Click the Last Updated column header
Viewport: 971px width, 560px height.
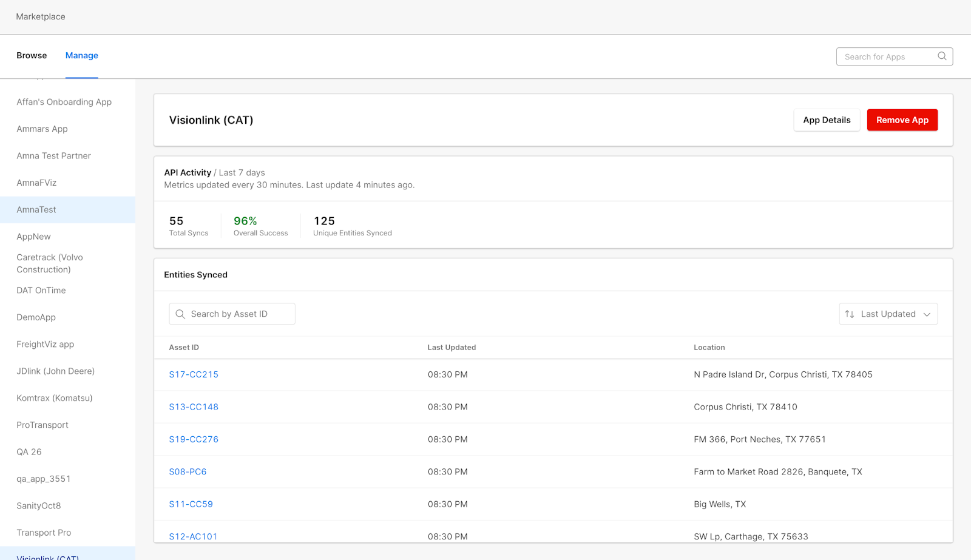(452, 348)
